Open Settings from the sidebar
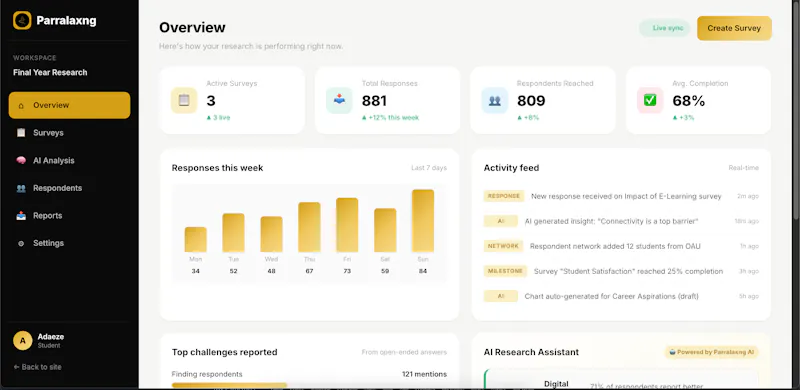Screen dimensions: 800x390 point(69,243)
